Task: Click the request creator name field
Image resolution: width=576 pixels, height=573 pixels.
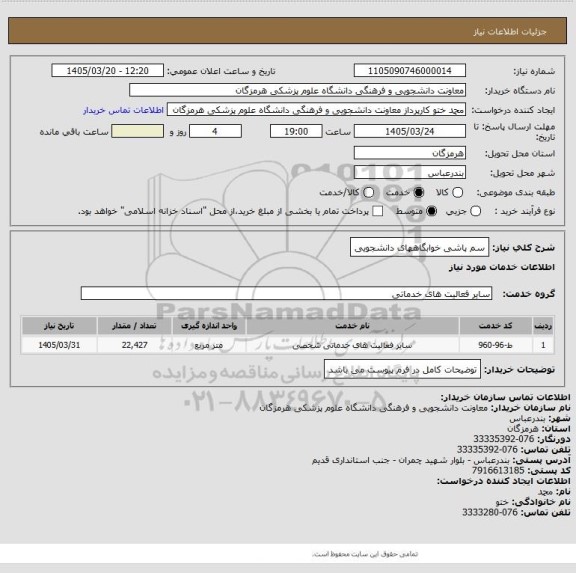Action: pos(316,110)
